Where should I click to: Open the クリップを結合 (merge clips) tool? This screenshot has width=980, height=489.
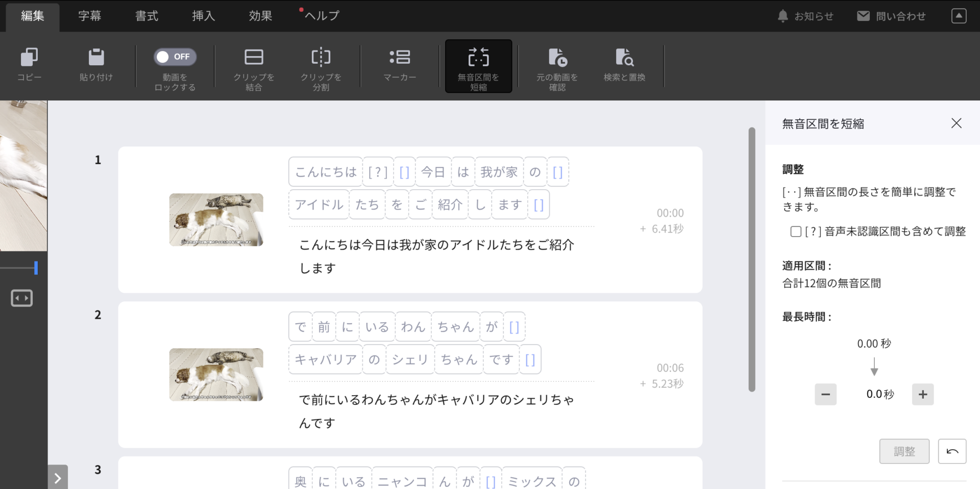click(254, 66)
